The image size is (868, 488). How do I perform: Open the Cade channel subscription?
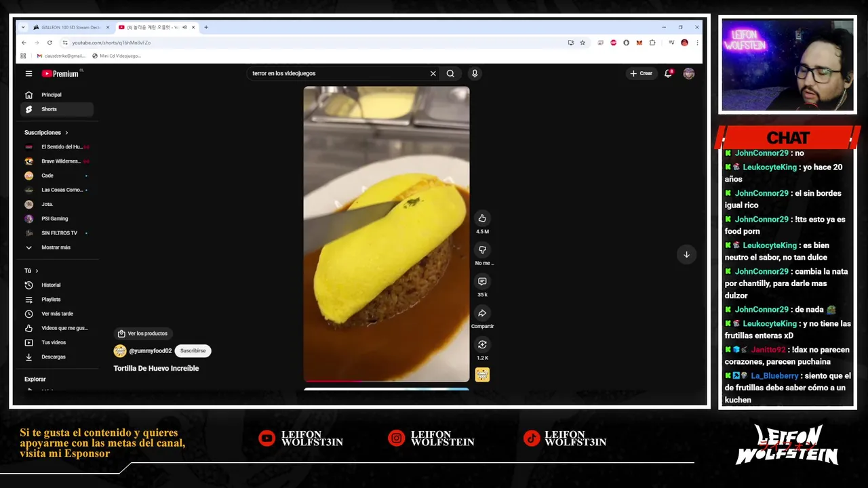tap(58, 176)
